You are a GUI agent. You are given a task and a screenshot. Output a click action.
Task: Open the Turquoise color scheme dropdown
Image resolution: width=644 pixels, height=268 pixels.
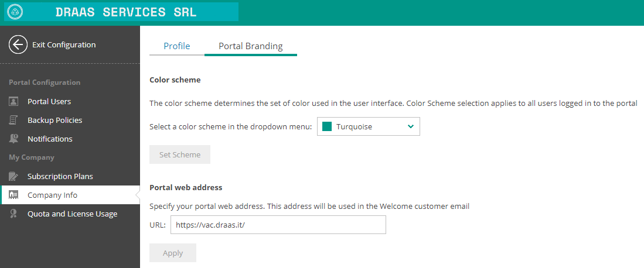click(x=369, y=127)
